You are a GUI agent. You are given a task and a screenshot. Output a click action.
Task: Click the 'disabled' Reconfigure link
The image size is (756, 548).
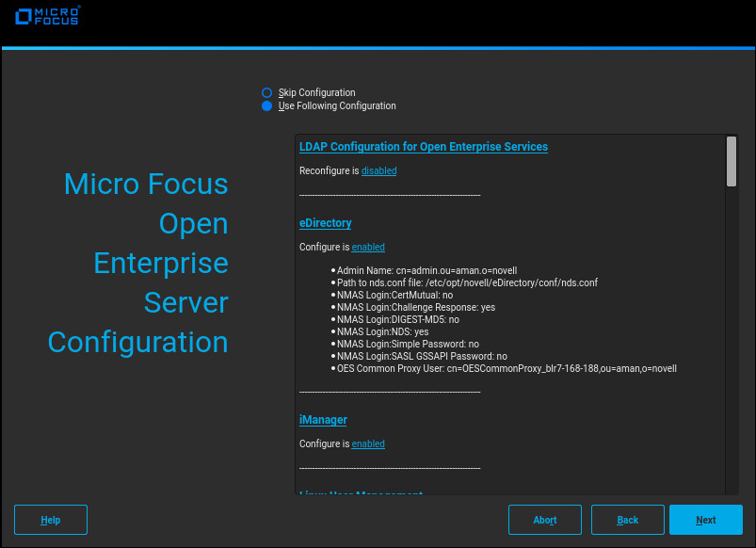(x=379, y=170)
